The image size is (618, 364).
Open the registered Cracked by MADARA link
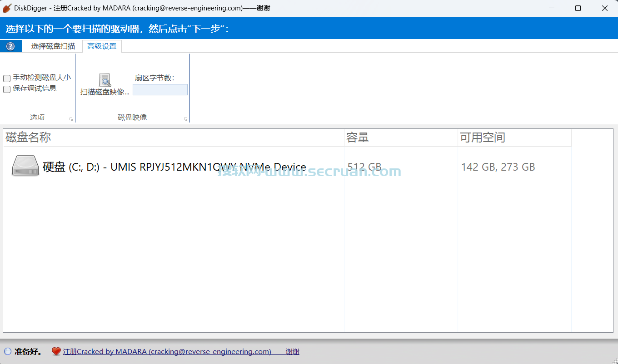tap(181, 352)
